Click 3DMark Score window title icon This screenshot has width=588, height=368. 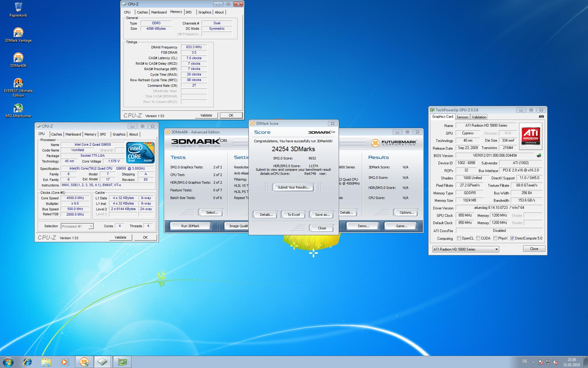pyautogui.click(x=252, y=123)
